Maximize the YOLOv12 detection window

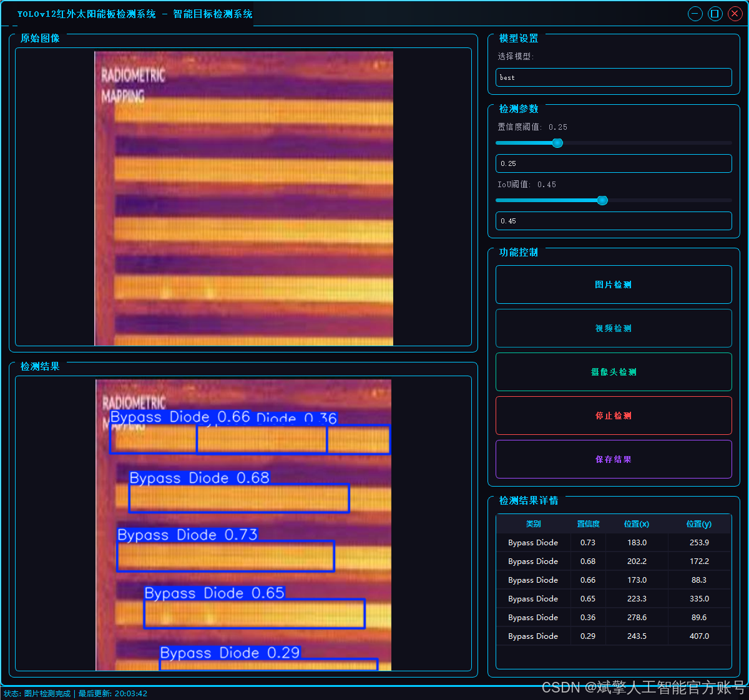pyautogui.click(x=715, y=14)
